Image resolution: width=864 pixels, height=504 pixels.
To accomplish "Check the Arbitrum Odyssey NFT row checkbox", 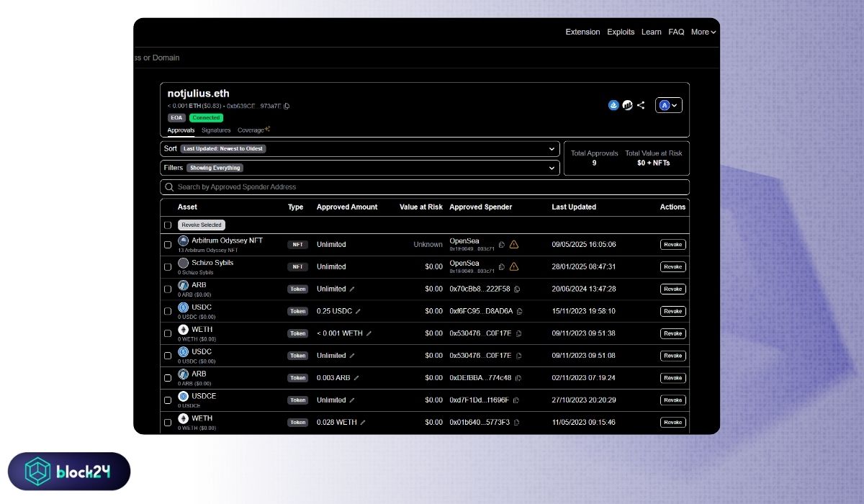I will (168, 245).
